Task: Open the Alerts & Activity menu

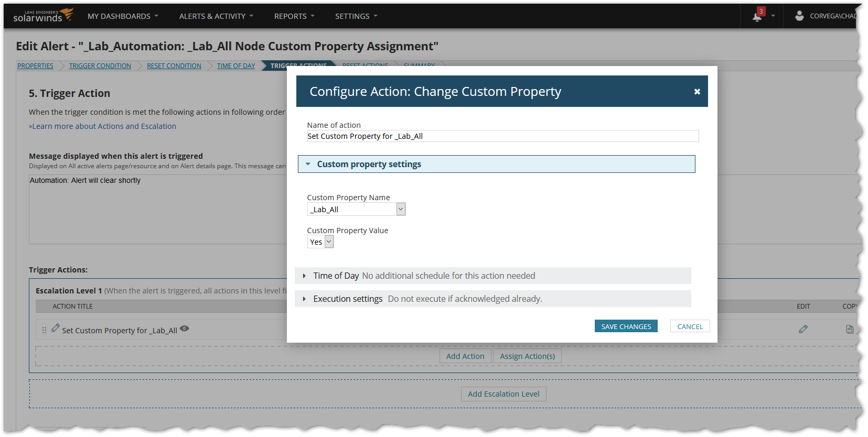Action: 216,16
